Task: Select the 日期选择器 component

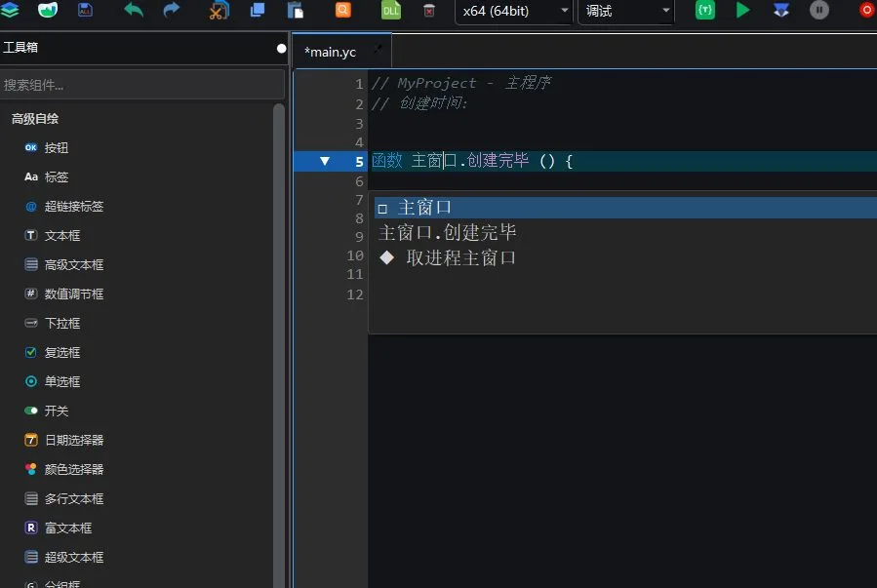Action: (x=74, y=440)
